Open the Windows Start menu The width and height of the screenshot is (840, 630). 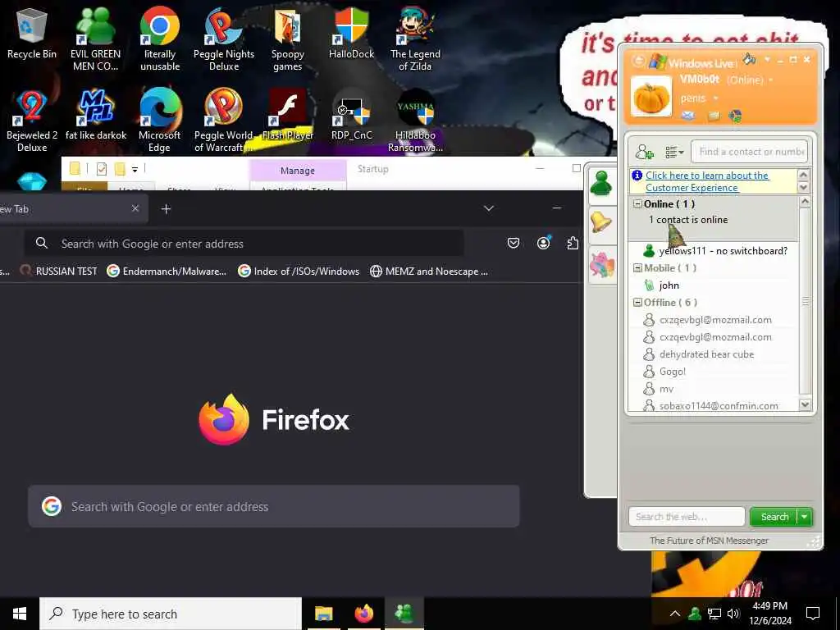[x=20, y=614]
